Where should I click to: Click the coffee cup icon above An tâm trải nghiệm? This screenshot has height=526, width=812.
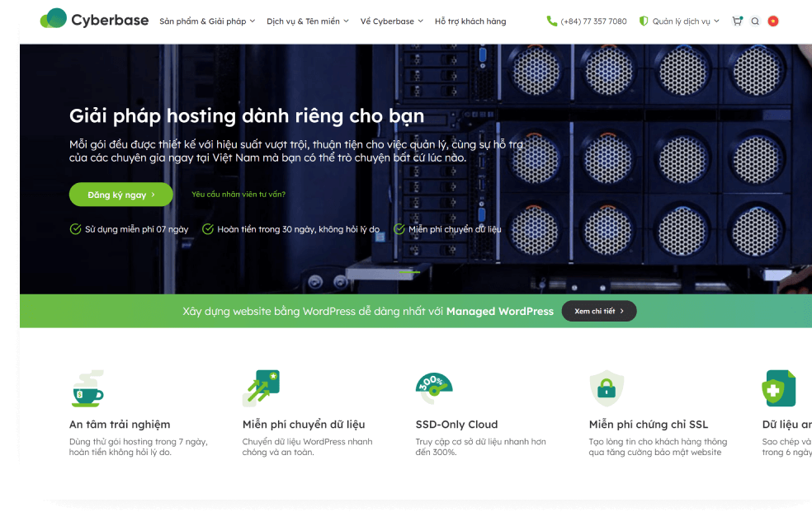tap(87, 389)
